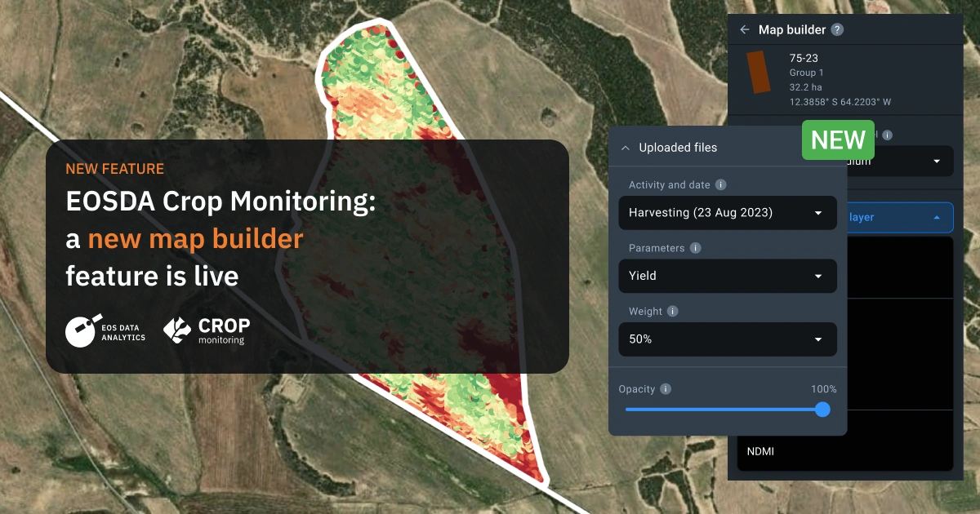Open the Harvesting (23 Aug 2023) dropdown
980x514 pixels.
click(x=727, y=212)
